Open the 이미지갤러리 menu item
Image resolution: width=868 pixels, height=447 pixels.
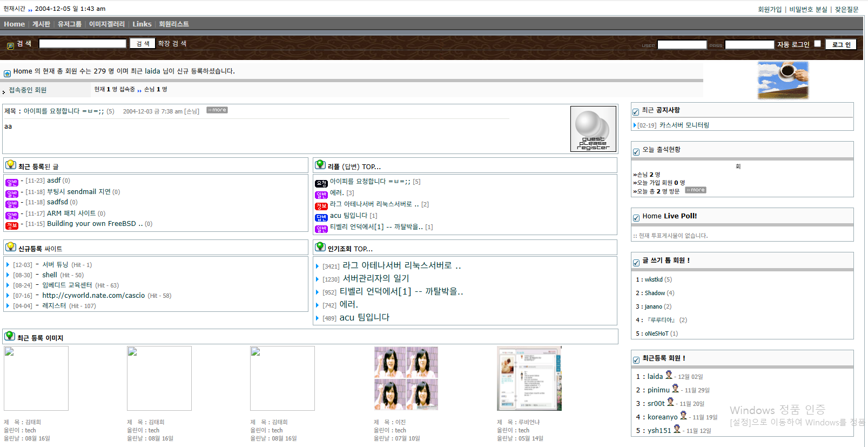pos(106,24)
